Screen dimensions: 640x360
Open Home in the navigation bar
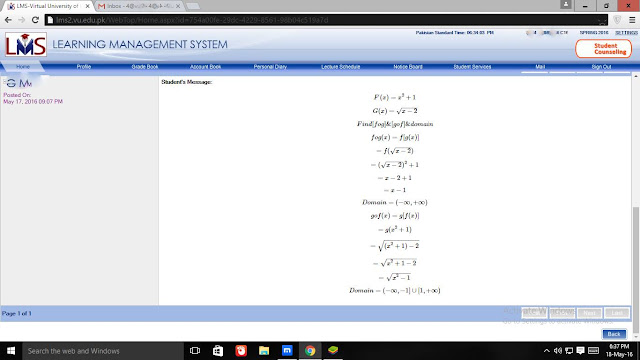(x=23, y=67)
